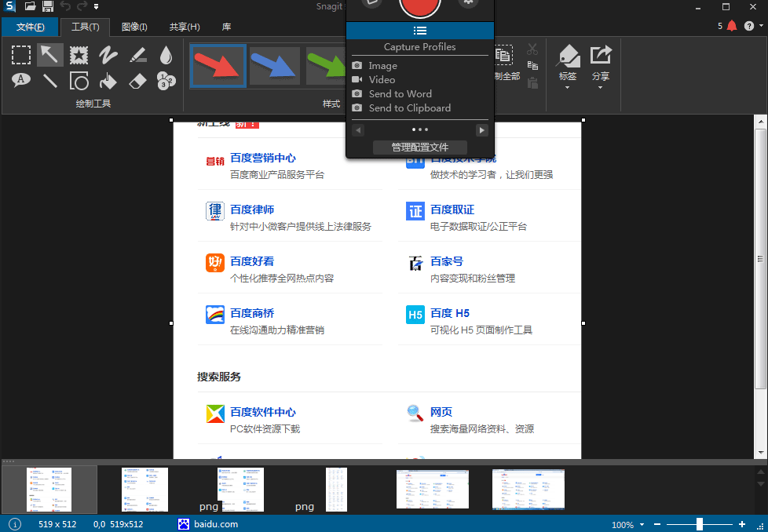Screen dimensions: 768x532
Task: Open capture settings gear in capture widget
Action: (x=468, y=2)
